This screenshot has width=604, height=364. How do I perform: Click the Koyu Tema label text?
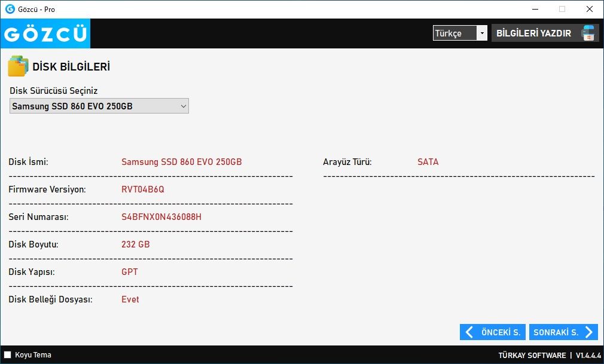(x=33, y=355)
